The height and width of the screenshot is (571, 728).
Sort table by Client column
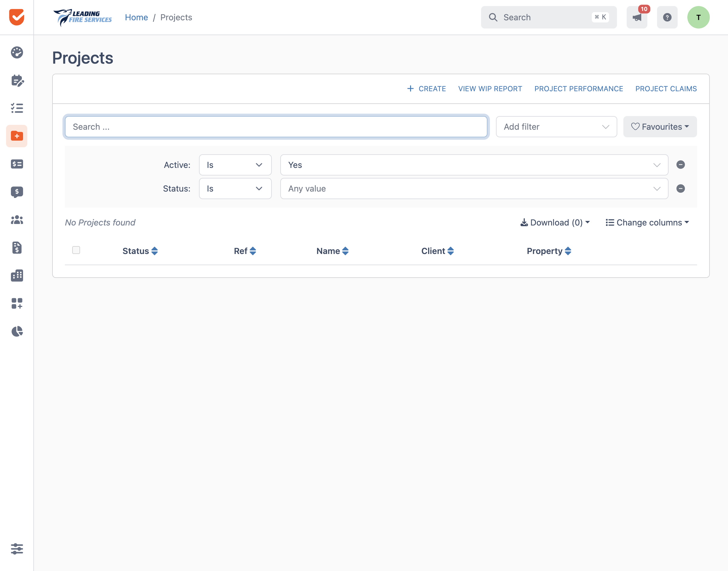(438, 251)
